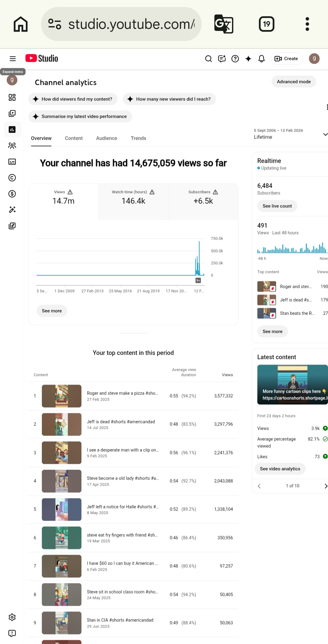The height and width of the screenshot is (644, 328).
Task: Select the Watch time (hours) metric card
Action: click(133, 201)
